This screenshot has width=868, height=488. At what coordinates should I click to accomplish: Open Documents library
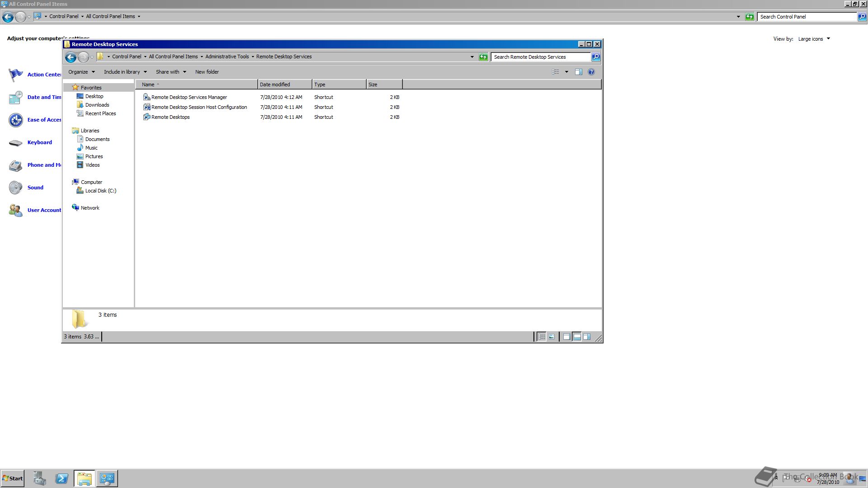[97, 139]
